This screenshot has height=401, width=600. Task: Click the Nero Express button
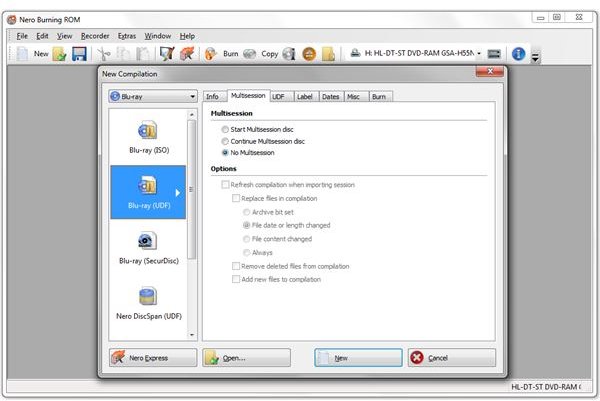[x=153, y=358]
